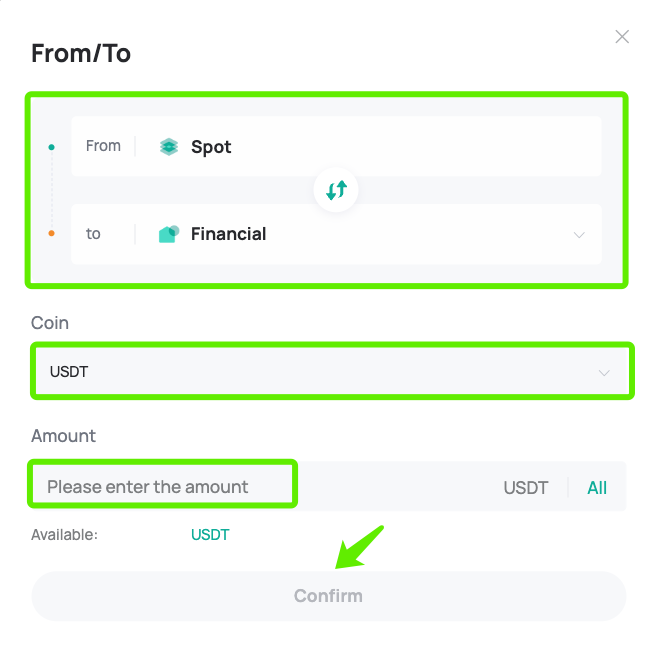Expand the Financial destination chevron
Image resolution: width=655 pixels, height=653 pixels.
coord(579,235)
